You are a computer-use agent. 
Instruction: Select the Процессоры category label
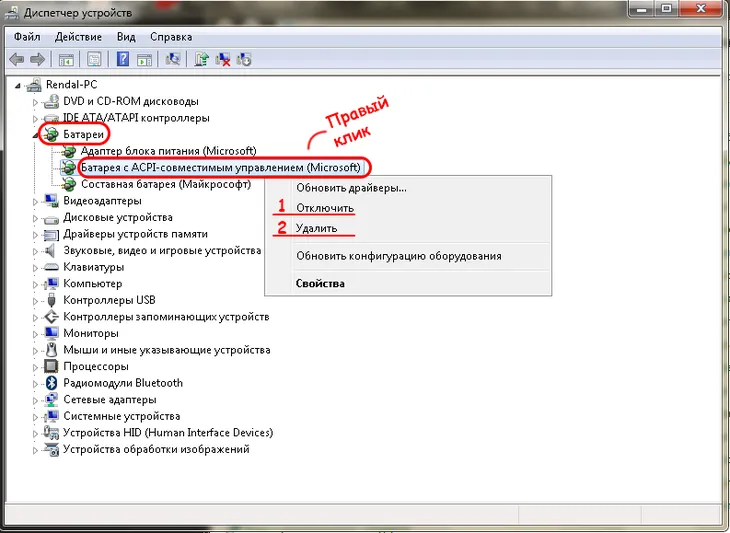point(96,366)
